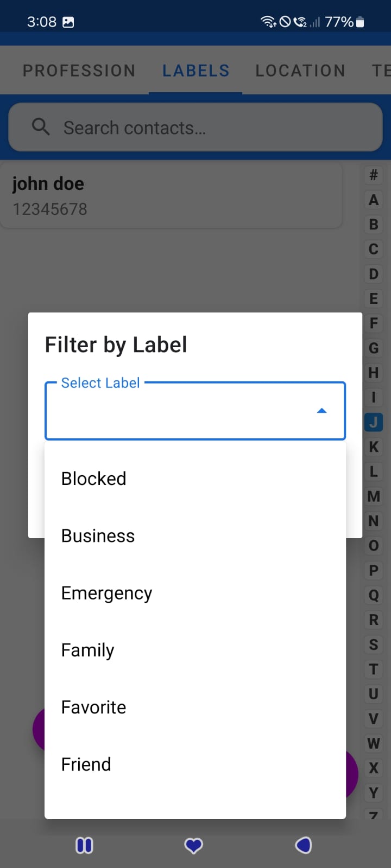Viewport: 391px width, 868px height.
Task: Tap the do-not-disturb icon in status bar
Action: pyautogui.click(x=285, y=22)
